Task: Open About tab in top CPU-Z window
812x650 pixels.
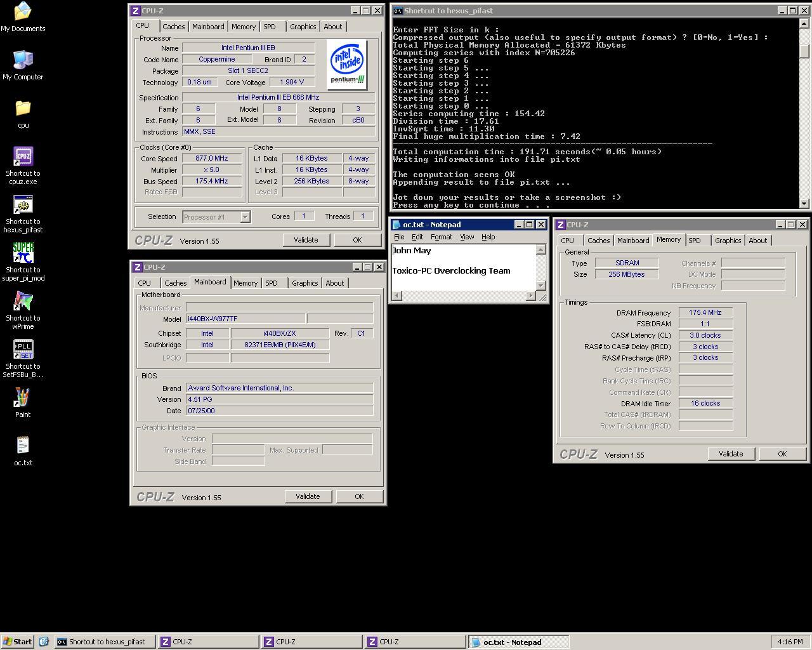Action: 333,27
